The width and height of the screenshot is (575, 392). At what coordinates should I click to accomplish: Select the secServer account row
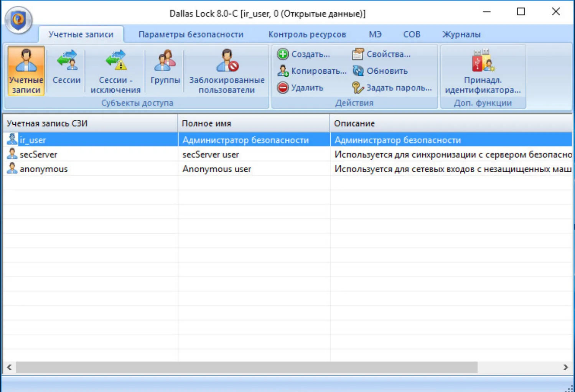[x=287, y=154]
